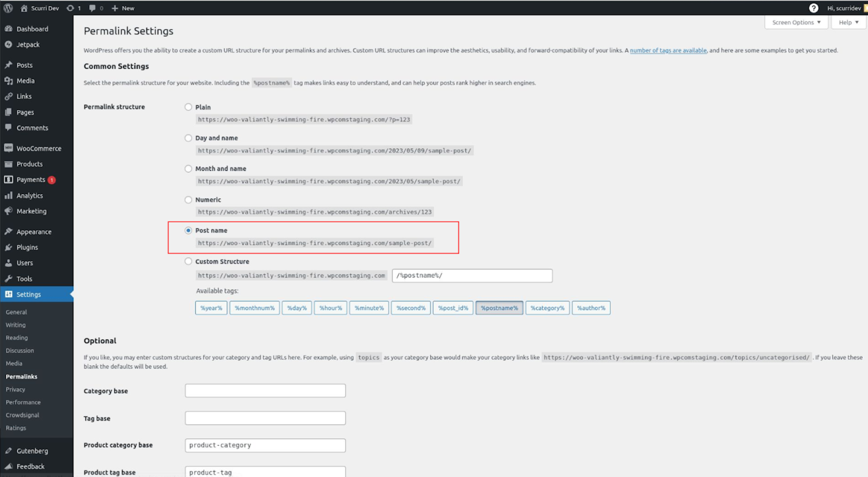Click the Pages icon in sidebar

coord(9,112)
